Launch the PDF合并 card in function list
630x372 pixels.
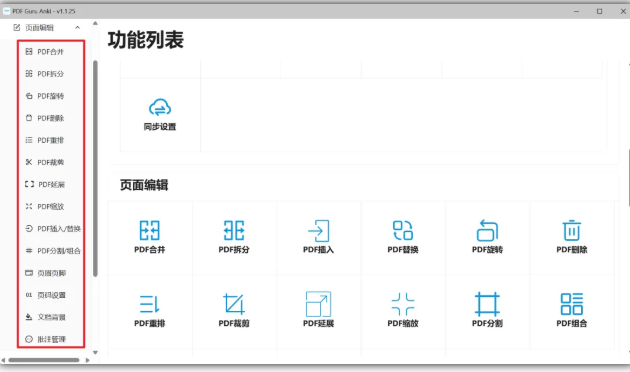tap(150, 237)
